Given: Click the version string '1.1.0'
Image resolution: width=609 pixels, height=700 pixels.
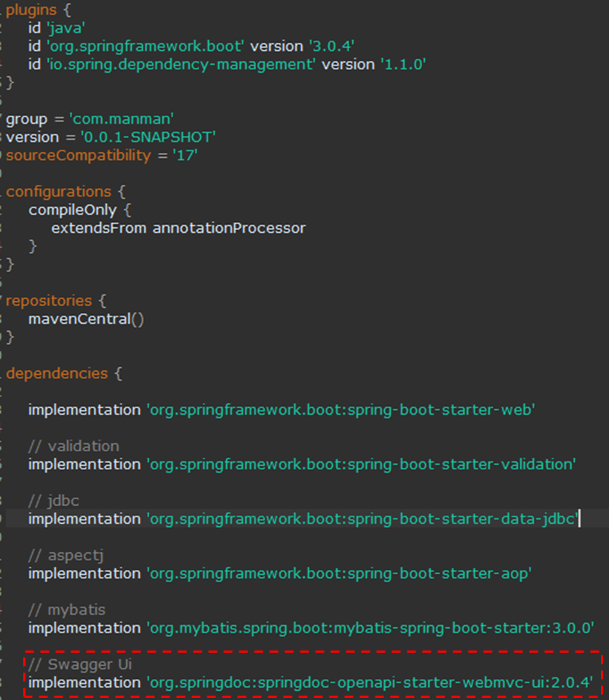Looking at the screenshot, I should coord(403,65).
